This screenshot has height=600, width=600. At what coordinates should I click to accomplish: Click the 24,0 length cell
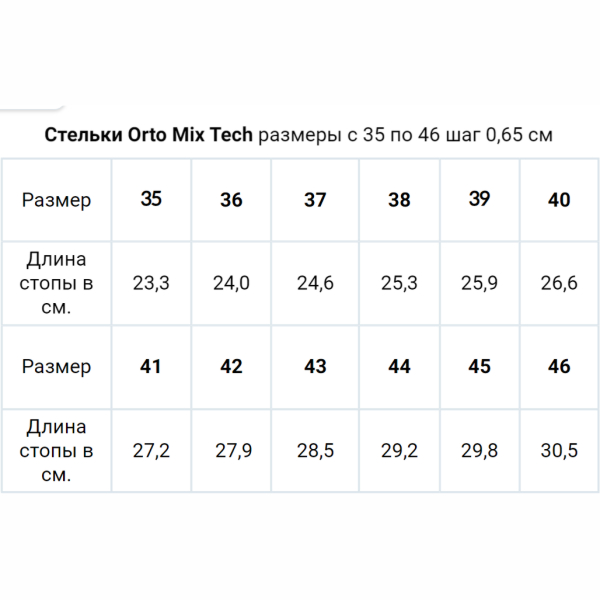click(231, 283)
